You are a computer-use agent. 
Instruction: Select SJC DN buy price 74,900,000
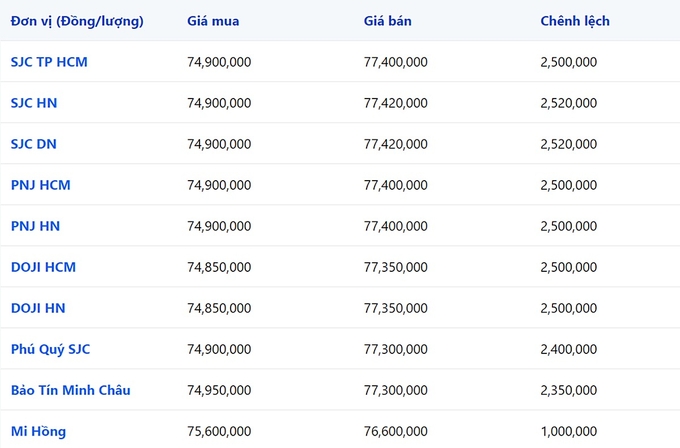click(219, 144)
